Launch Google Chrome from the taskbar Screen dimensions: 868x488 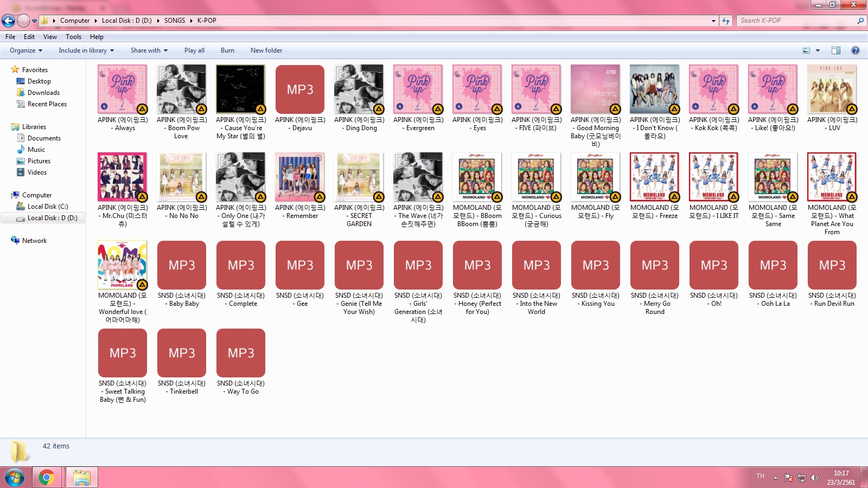[47, 478]
